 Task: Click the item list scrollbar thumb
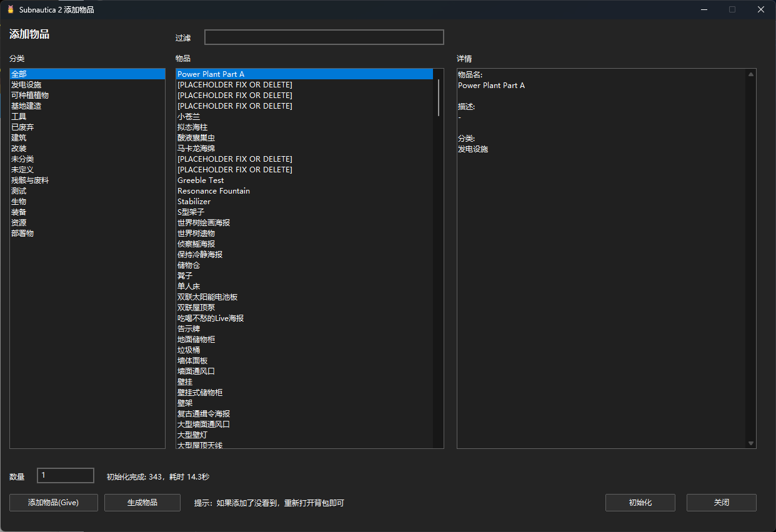click(x=439, y=97)
